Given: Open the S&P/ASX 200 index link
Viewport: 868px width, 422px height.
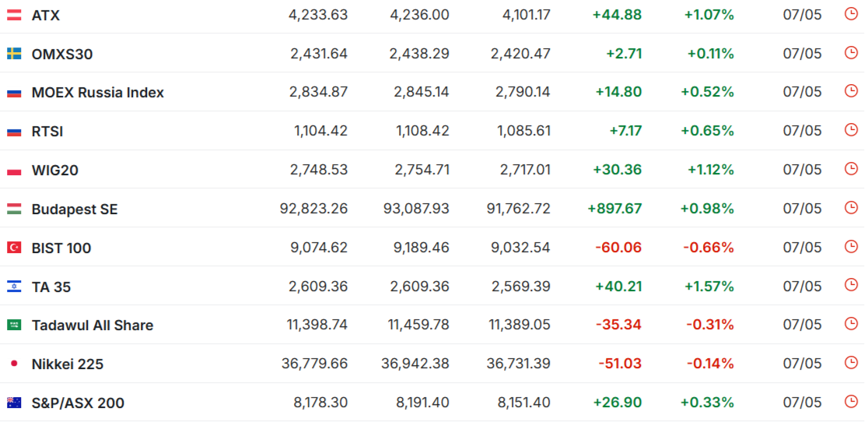Looking at the screenshot, I should click(x=78, y=403).
